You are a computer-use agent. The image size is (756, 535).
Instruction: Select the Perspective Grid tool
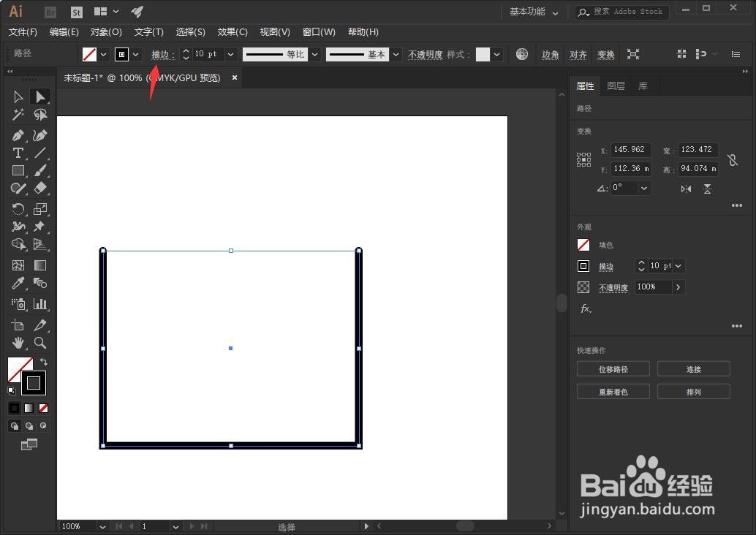40,244
